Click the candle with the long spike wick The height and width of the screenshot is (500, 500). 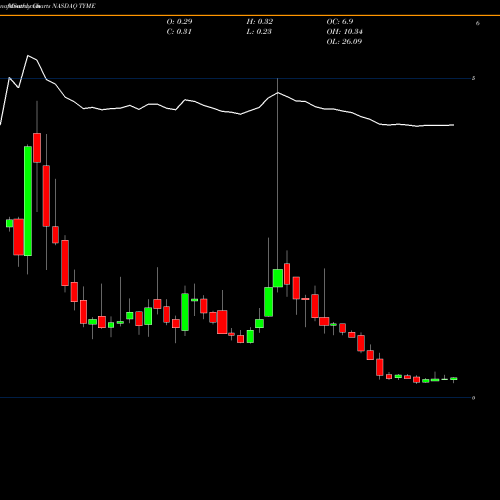click(x=278, y=278)
